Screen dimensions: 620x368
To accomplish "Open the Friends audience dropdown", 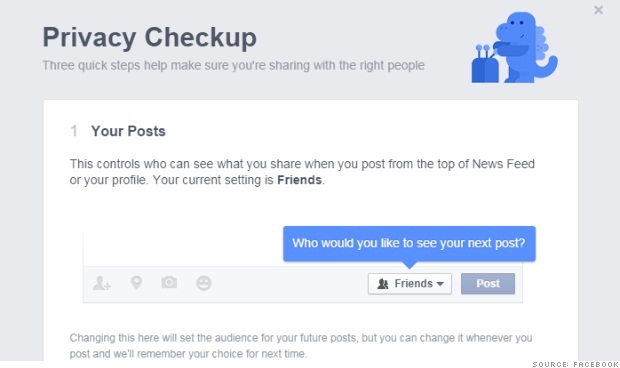I will pyautogui.click(x=410, y=283).
